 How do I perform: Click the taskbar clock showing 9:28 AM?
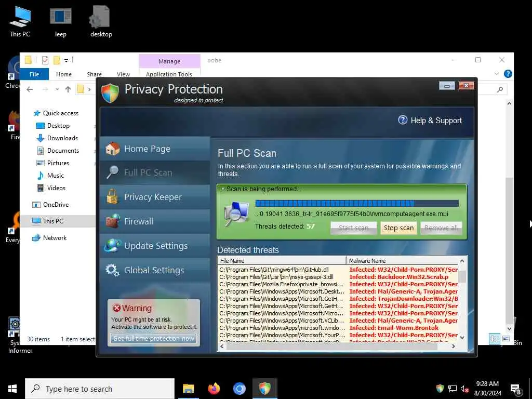click(487, 389)
